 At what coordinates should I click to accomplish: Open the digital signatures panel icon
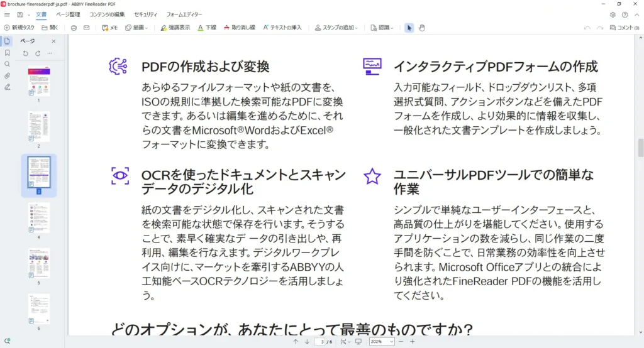(7, 87)
